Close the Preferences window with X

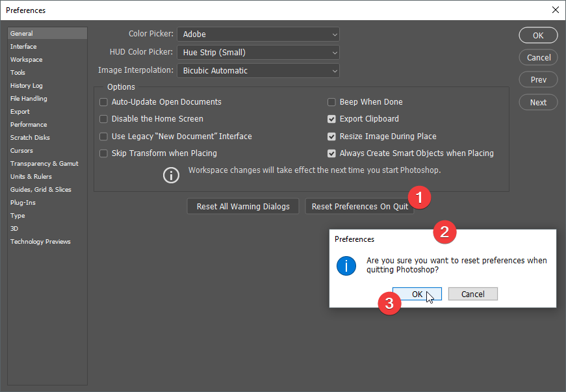point(555,10)
